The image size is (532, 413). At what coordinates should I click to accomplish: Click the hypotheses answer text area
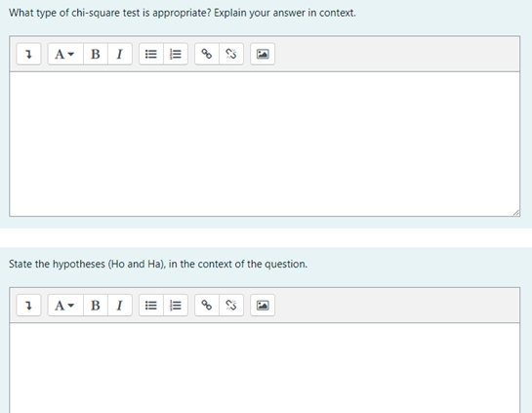[265, 368]
